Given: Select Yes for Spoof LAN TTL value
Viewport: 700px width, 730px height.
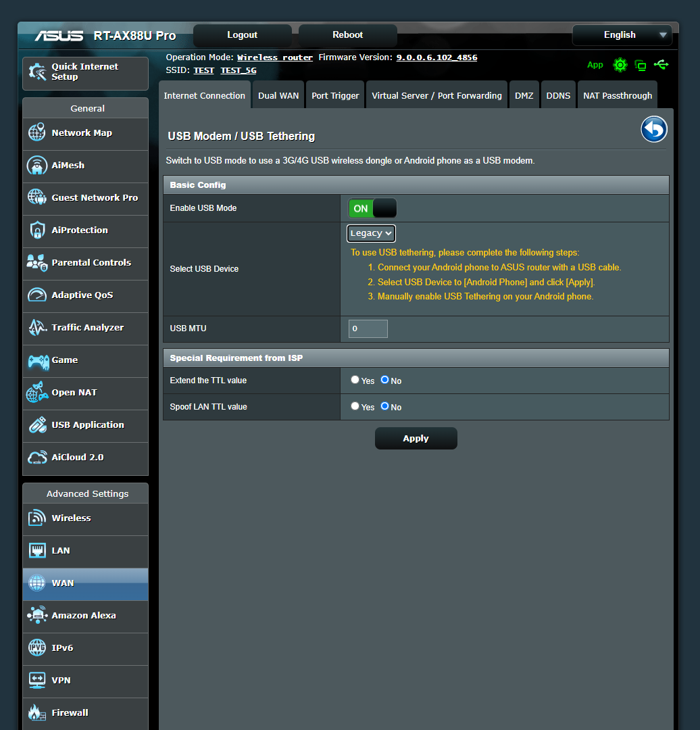Looking at the screenshot, I should pyautogui.click(x=355, y=406).
